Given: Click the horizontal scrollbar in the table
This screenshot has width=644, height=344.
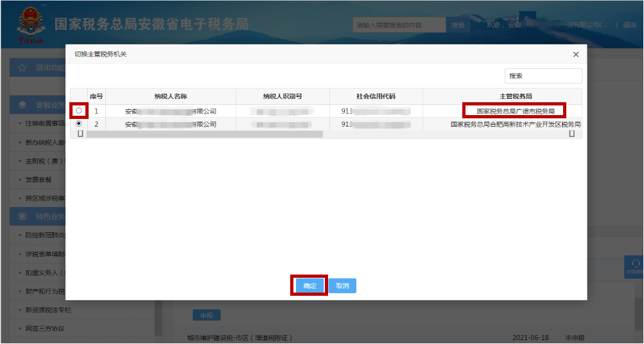Looking at the screenshot, I should tap(205, 134).
